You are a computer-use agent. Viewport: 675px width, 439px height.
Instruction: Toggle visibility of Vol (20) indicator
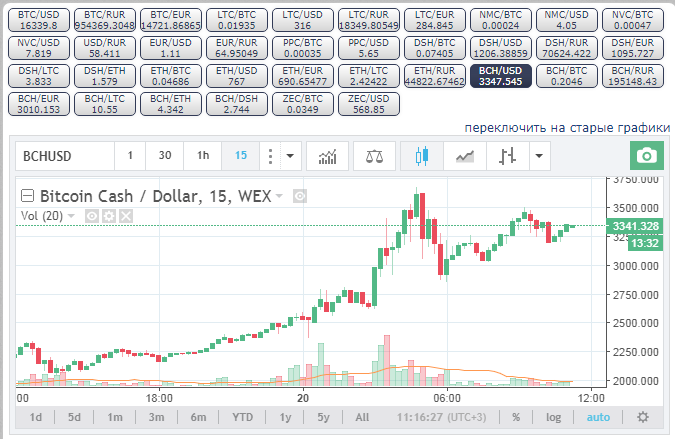click(x=92, y=216)
